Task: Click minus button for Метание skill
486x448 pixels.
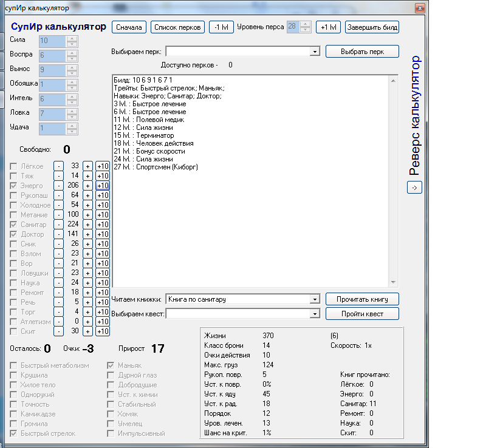Action: click(x=58, y=215)
